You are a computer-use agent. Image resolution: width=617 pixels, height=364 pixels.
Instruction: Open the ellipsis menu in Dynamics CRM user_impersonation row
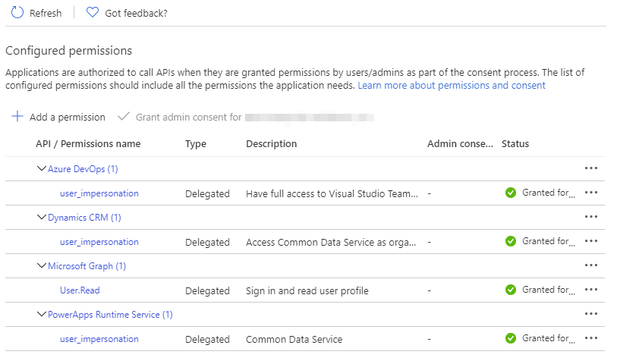click(x=591, y=241)
